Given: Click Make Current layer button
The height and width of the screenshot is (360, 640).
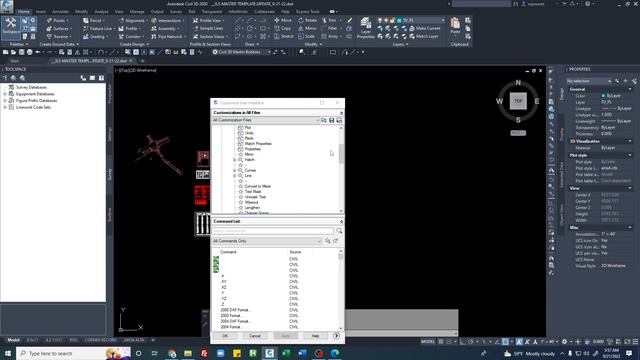Looking at the screenshot, I should pos(424,28).
